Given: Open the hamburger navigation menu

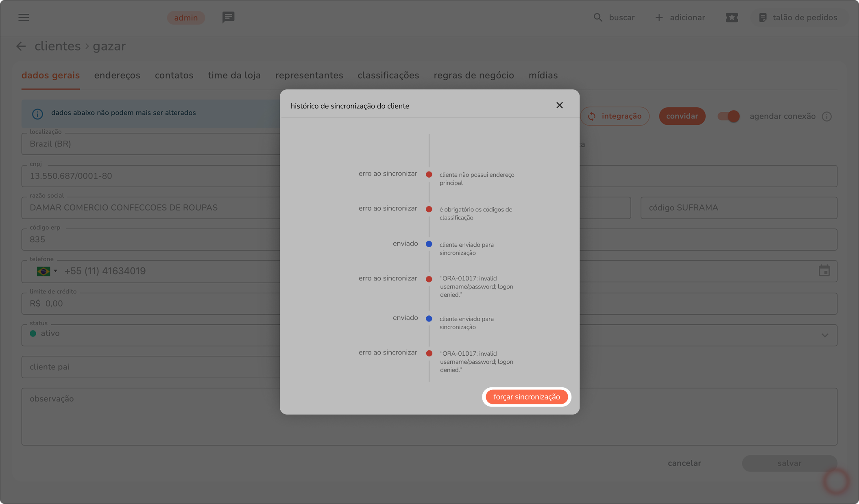Looking at the screenshot, I should point(24,17).
